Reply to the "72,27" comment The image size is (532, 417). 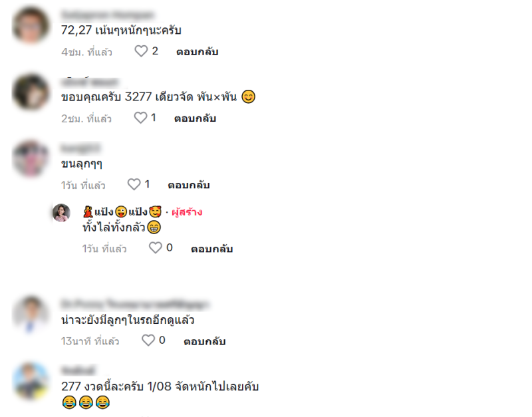pyautogui.click(x=197, y=52)
